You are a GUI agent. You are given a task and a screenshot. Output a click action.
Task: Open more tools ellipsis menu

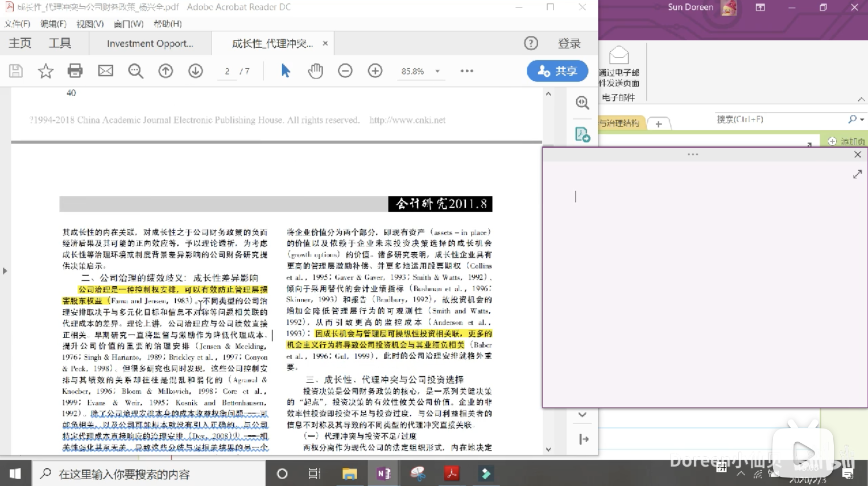pos(467,71)
